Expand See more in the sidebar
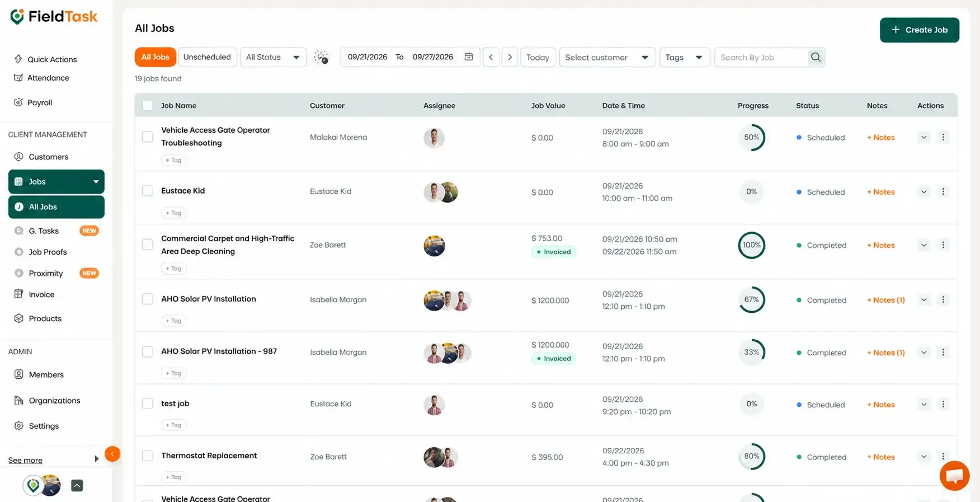 54,460
